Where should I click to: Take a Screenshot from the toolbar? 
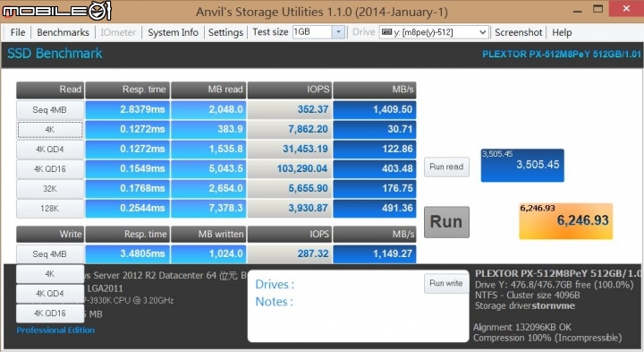(518, 32)
